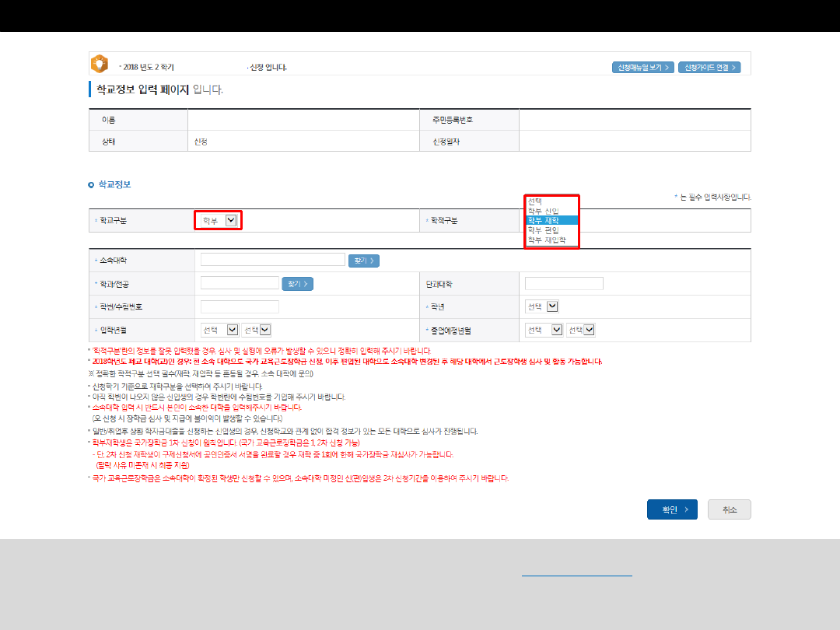The image size is (840, 630).
Task: Open the 졸업예정년월 month dropdown
Action: (580, 330)
